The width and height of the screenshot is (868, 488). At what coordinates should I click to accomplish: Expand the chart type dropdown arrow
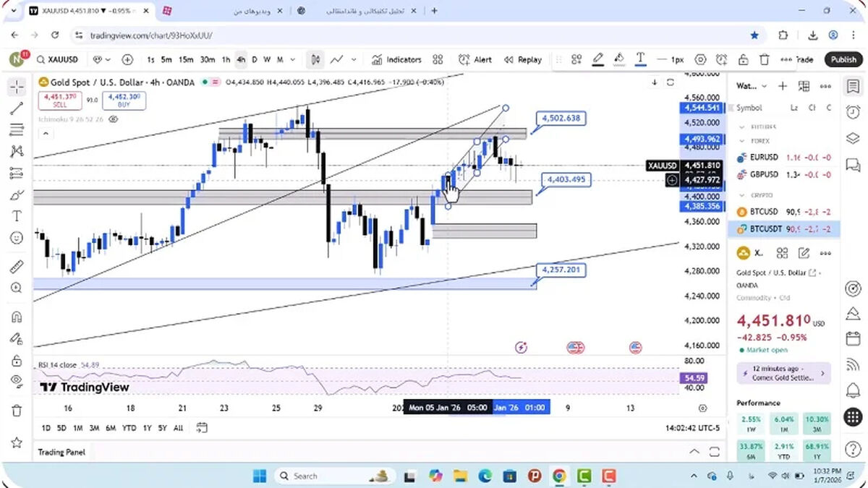click(x=355, y=60)
